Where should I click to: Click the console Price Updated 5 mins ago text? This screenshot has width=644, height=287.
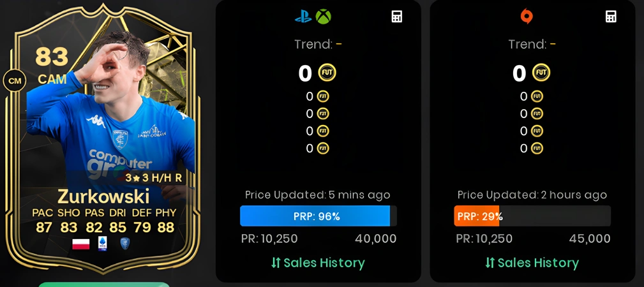click(x=318, y=195)
